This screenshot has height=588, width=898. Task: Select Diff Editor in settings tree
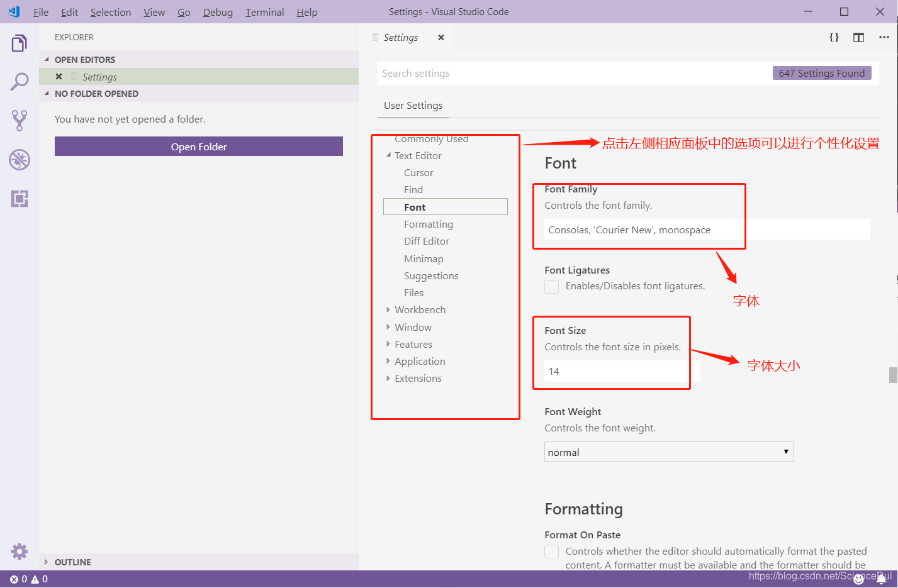click(427, 241)
